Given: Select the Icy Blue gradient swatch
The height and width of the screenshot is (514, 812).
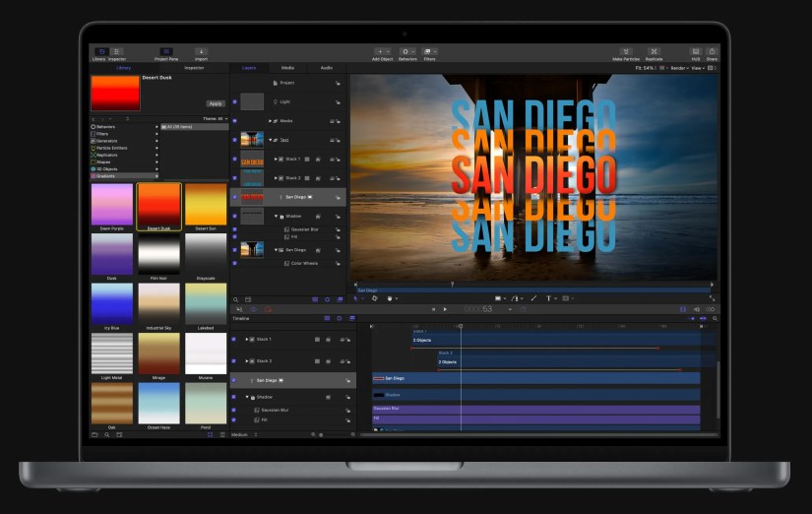Looking at the screenshot, I should 112,303.
